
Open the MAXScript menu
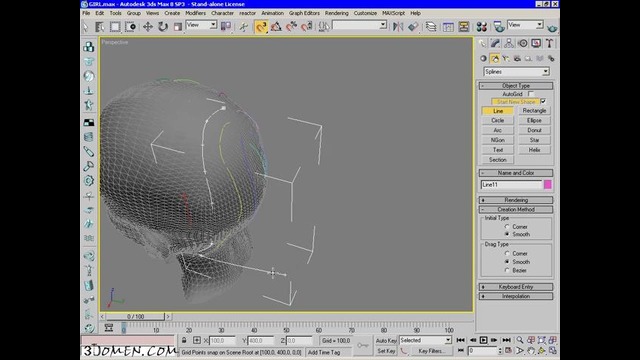(393, 13)
